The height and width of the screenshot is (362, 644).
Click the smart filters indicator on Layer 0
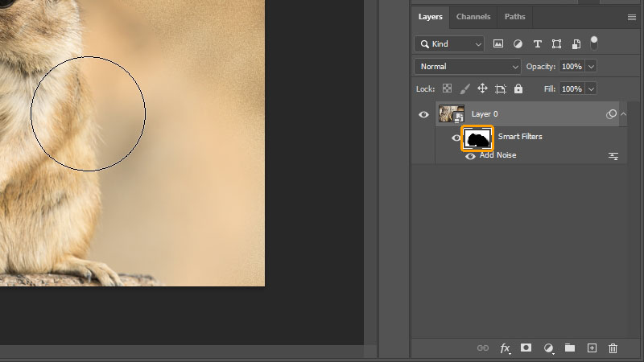point(611,114)
